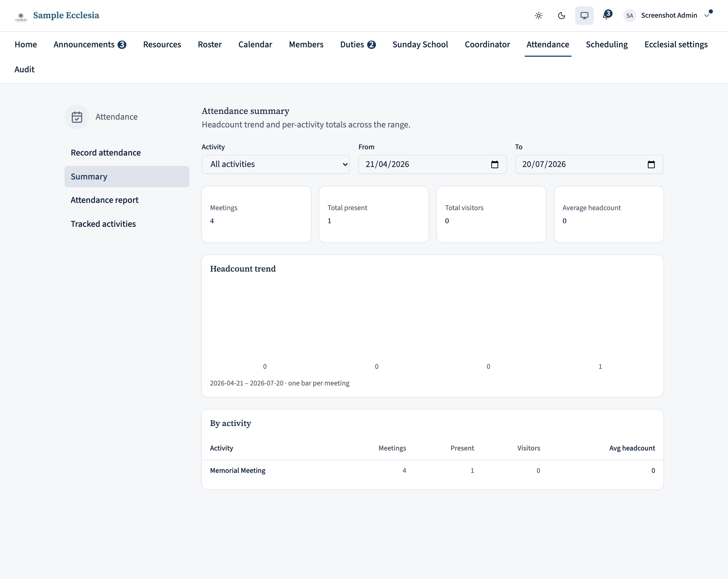This screenshot has height=579, width=728.
Task: Open Ecclesial settings tab
Action: [676, 44]
